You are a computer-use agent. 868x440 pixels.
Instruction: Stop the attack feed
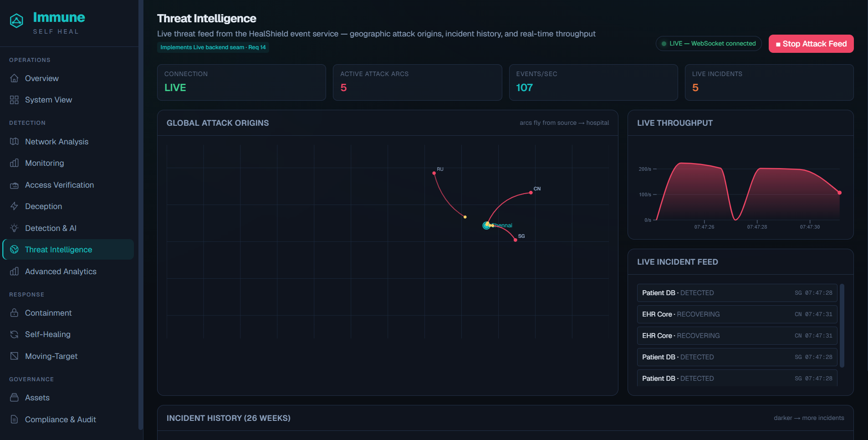(811, 44)
